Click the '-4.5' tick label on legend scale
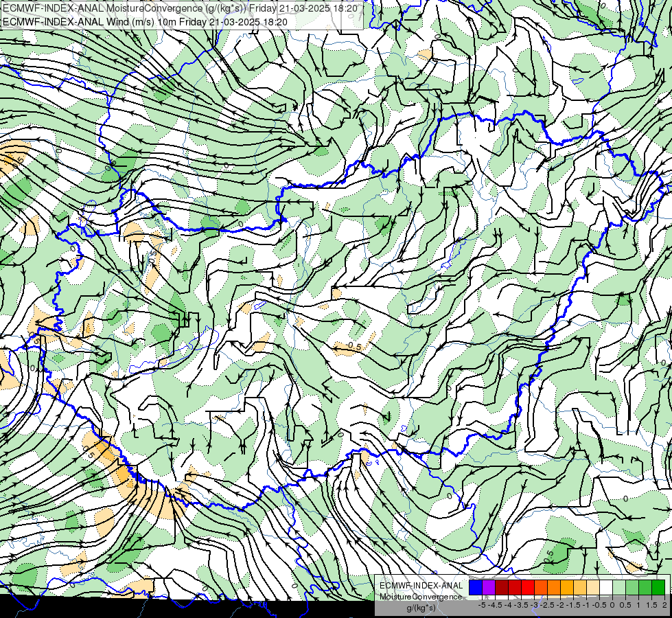Screen dimensions: 672x618 495,605
